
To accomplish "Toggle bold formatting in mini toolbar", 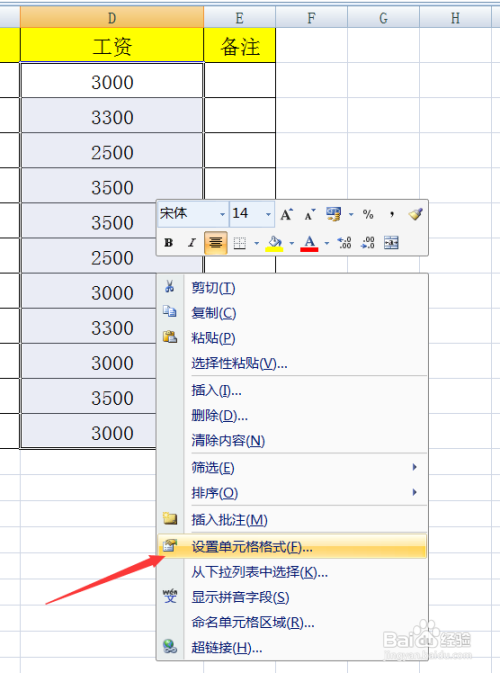I will (x=169, y=243).
